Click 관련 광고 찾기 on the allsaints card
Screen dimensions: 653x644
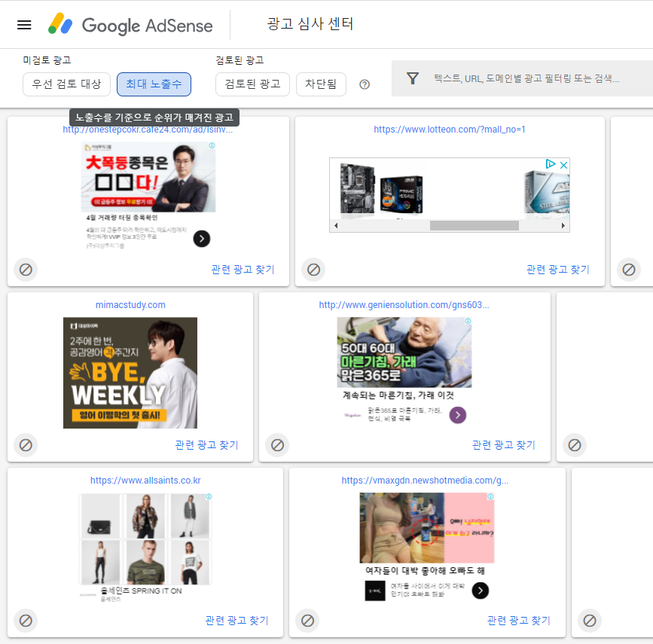coord(237,621)
